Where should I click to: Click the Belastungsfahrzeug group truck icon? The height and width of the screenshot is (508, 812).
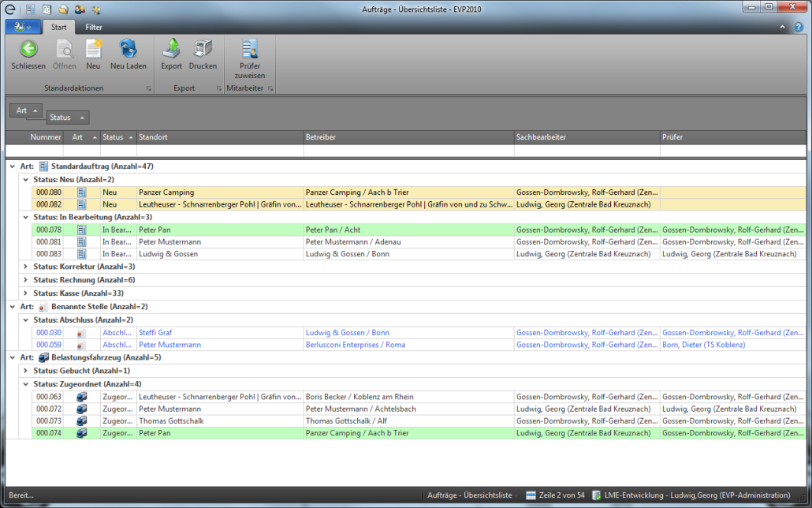pos(43,357)
